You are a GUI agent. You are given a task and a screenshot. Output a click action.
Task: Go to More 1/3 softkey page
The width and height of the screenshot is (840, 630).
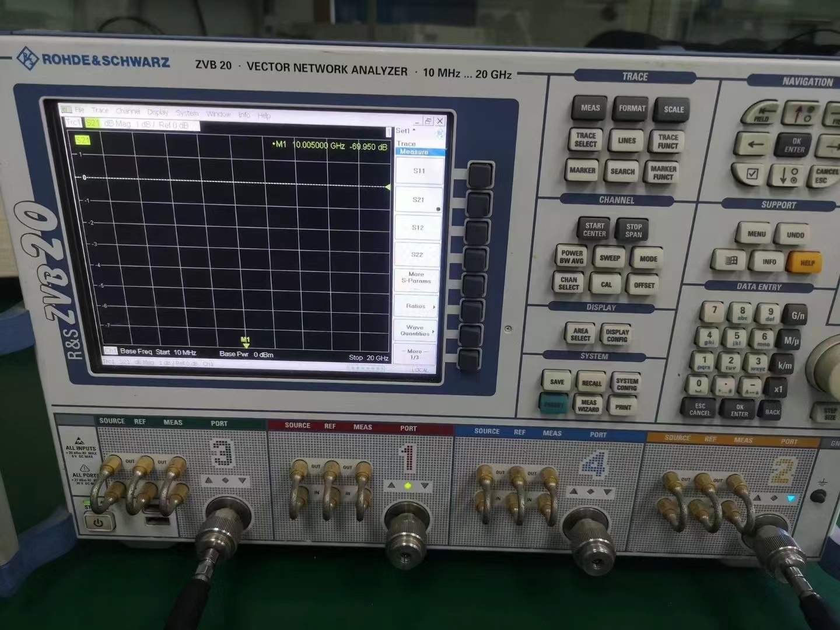415,354
